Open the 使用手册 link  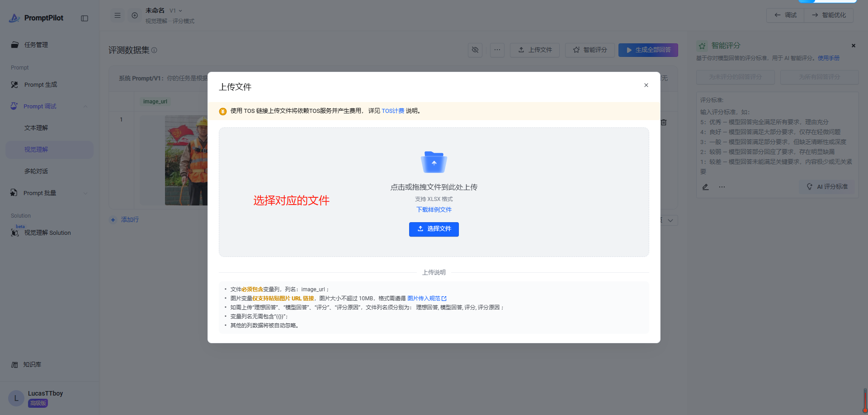pos(829,58)
